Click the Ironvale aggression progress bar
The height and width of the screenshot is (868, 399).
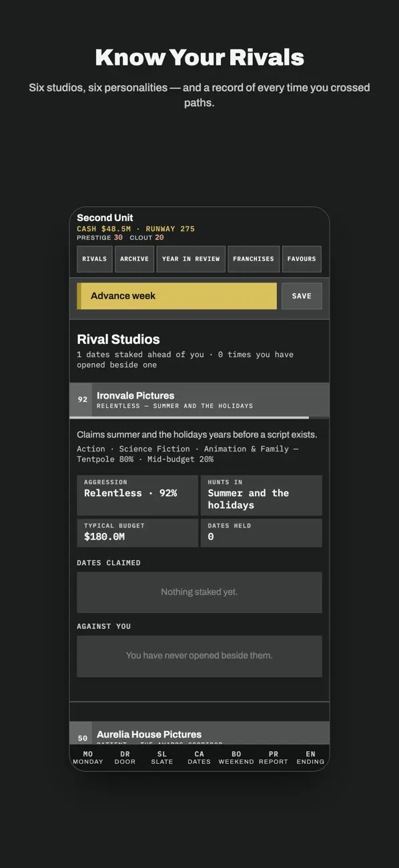199,417
